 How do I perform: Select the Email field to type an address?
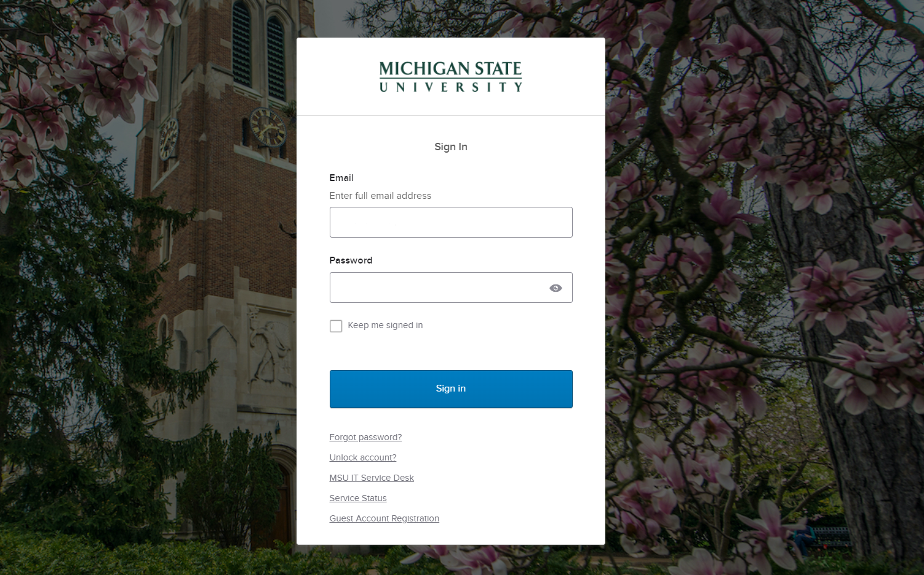tap(450, 222)
